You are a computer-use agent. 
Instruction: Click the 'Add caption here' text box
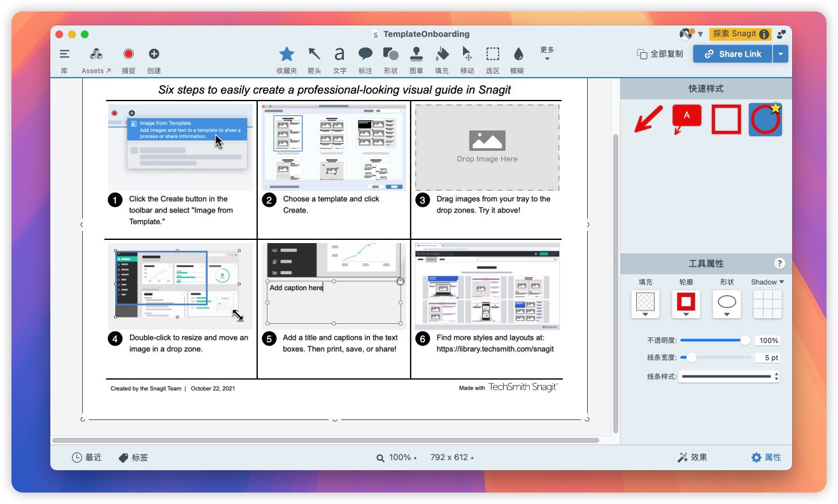click(334, 302)
